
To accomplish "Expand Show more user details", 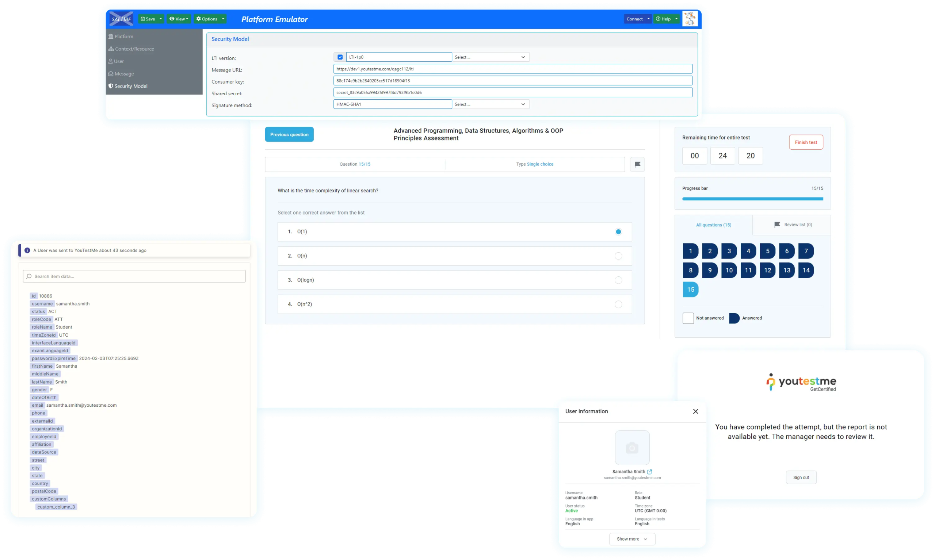I will [632, 539].
